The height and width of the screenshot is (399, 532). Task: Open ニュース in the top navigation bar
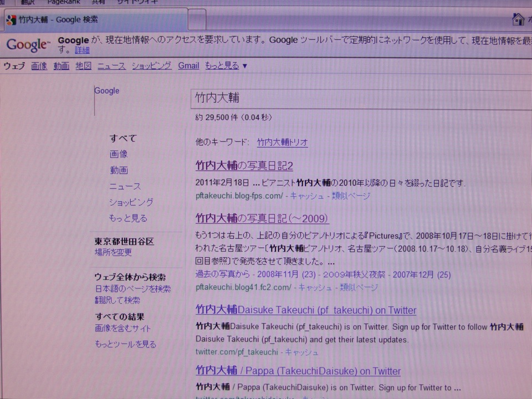(111, 66)
